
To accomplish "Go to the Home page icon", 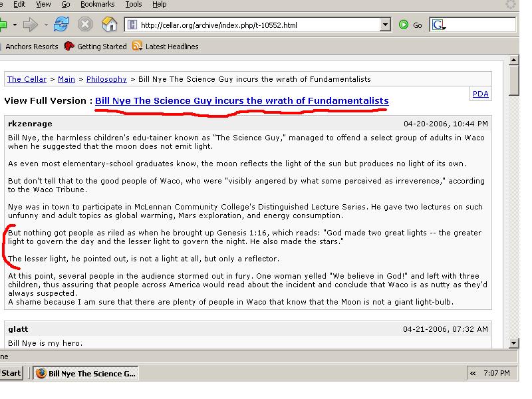I will click(x=109, y=25).
